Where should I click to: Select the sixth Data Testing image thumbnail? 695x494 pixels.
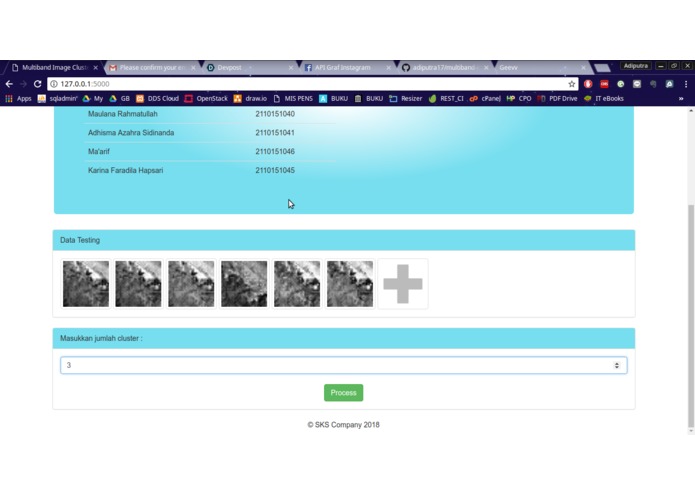point(350,284)
